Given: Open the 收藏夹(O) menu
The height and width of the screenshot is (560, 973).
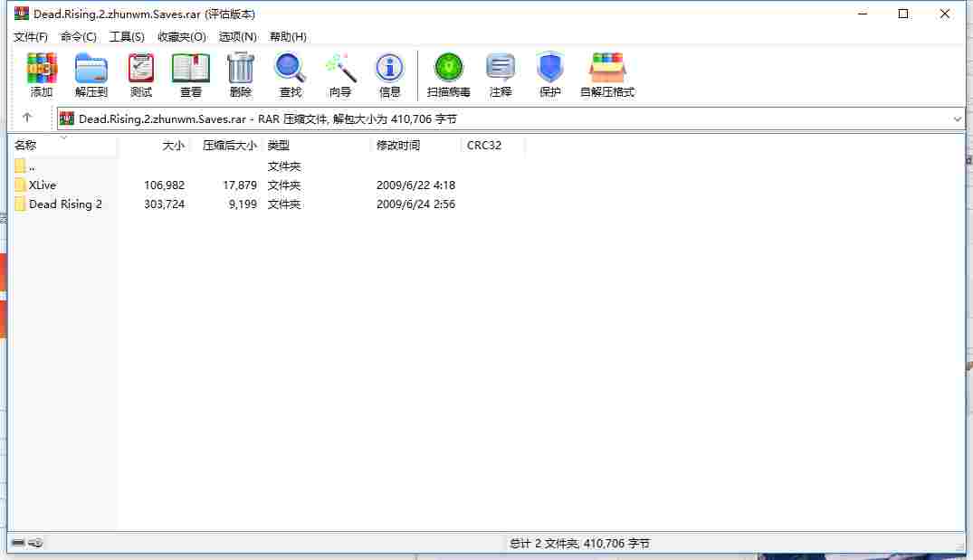Looking at the screenshot, I should [181, 36].
